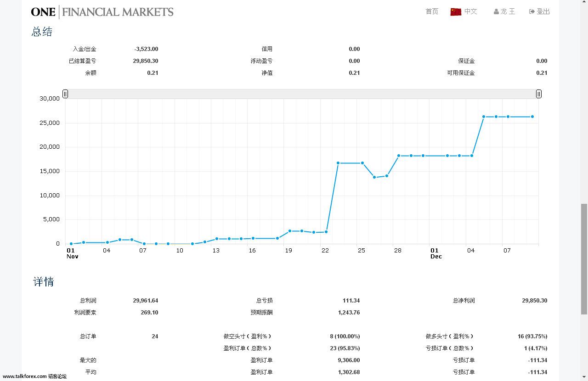Screen dimensions: 588x381
Task: Select the 总结 summary heading
Action: tap(42, 32)
